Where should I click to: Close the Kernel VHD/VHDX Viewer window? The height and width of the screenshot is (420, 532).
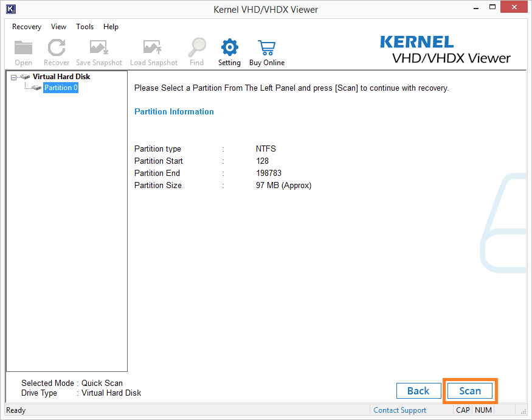pyautogui.click(x=514, y=9)
